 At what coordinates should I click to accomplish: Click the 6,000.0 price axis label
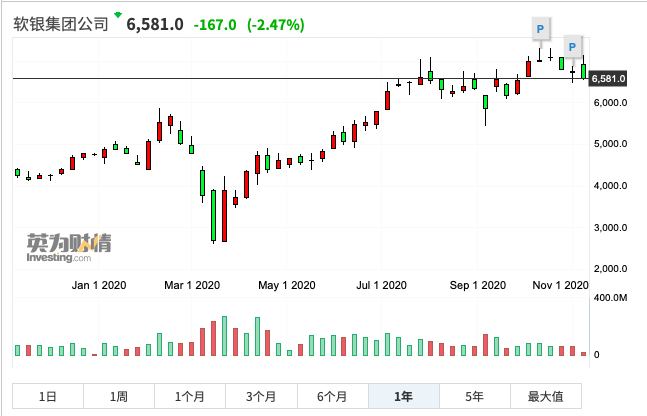click(x=610, y=103)
